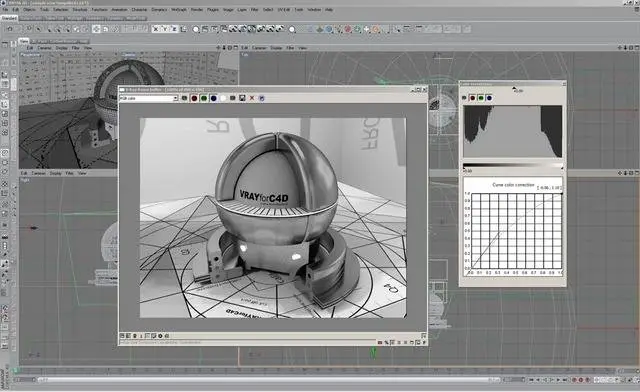Viewport: 640px width, 392px height.
Task: Click the monochrome mode icon in frame buffer
Action: [x=233, y=98]
